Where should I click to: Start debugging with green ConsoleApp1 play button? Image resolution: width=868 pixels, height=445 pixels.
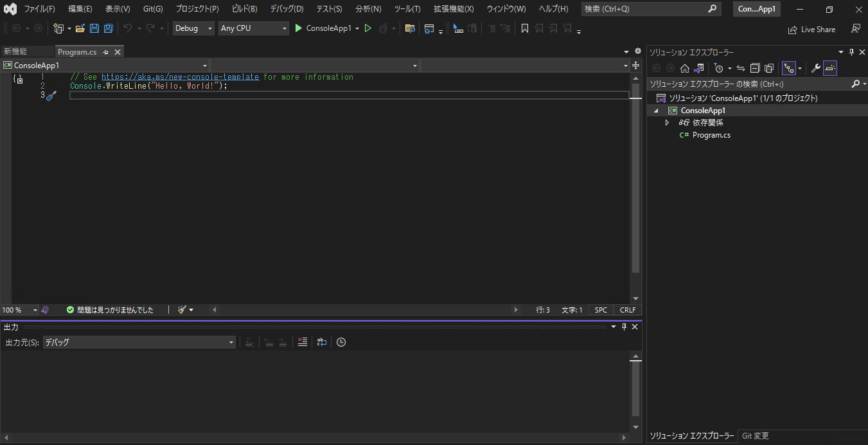click(x=298, y=28)
